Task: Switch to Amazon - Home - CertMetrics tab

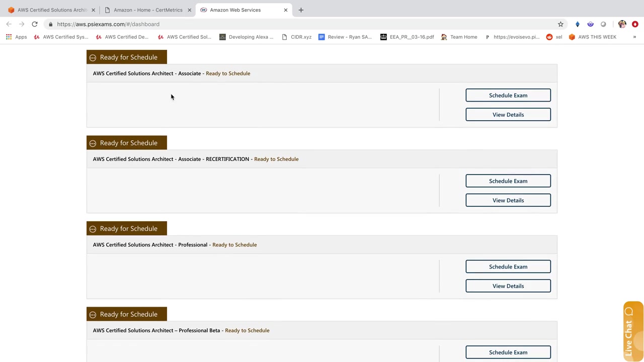Action: [147, 10]
